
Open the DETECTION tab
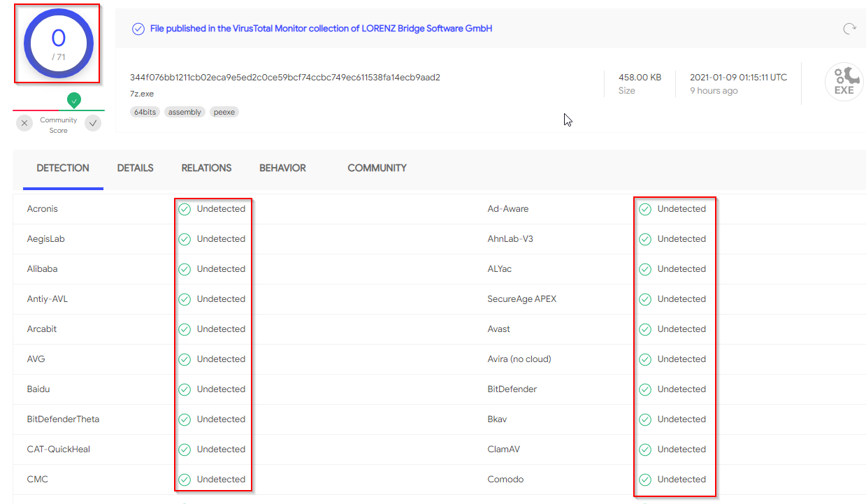[x=63, y=168]
